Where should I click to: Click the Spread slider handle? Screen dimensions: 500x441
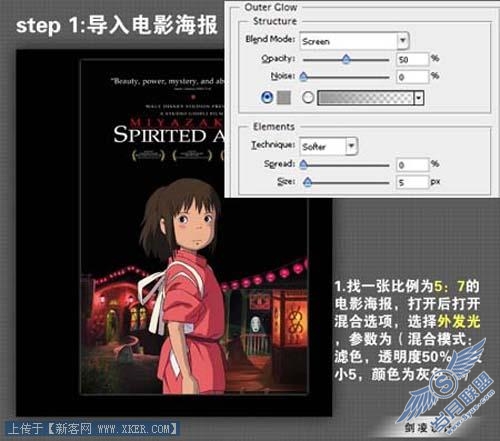pyautogui.click(x=303, y=165)
